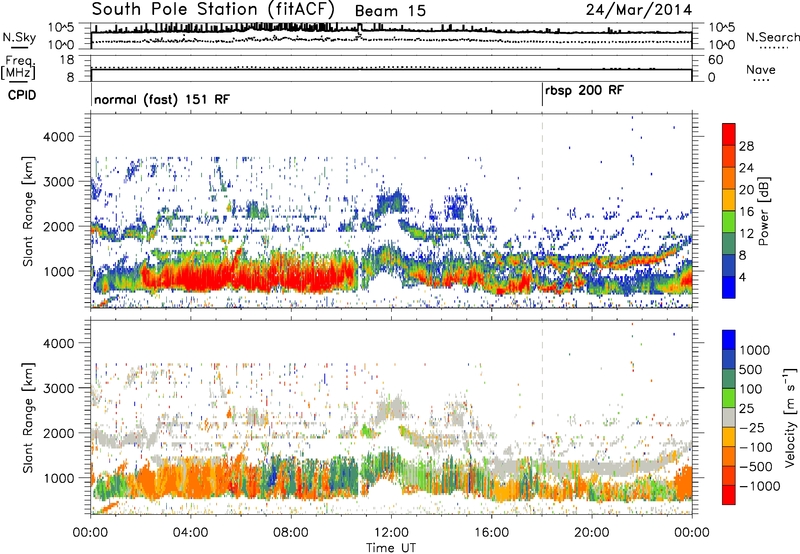Click the "Time UT" axis title
The image size is (800, 554).
tap(391, 547)
